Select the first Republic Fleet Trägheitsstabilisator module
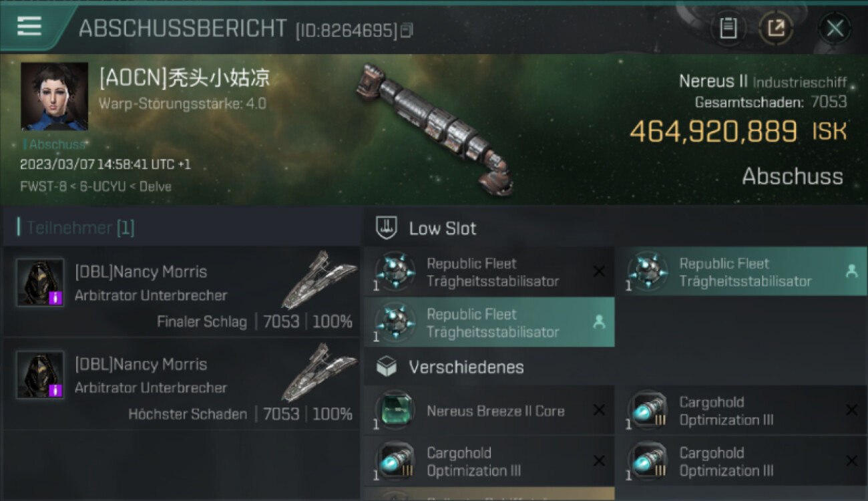This screenshot has height=501, width=868. [489, 272]
